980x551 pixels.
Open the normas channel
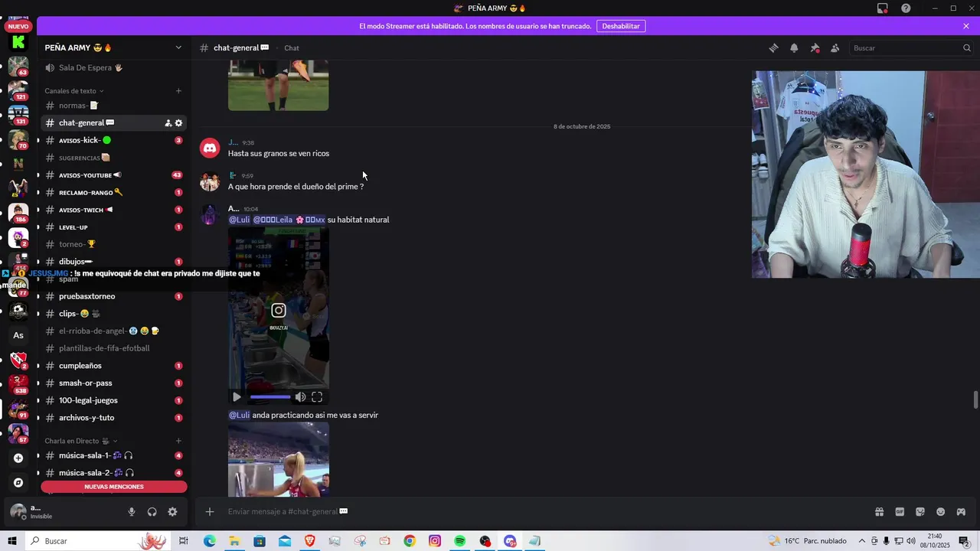(113, 106)
